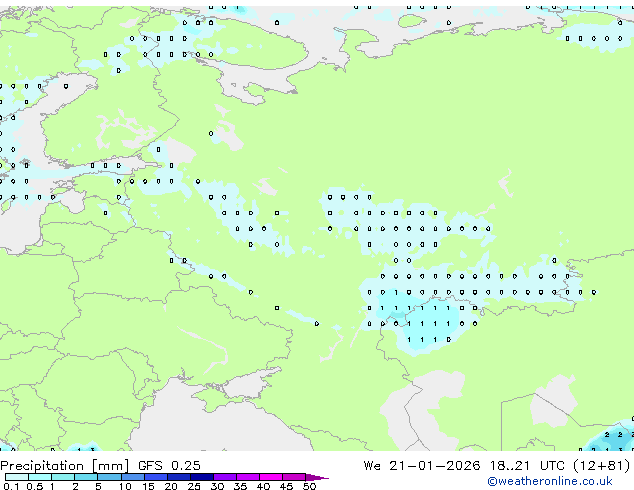Click the '25' legend label
The height and width of the screenshot is (490, 634).
194,486
